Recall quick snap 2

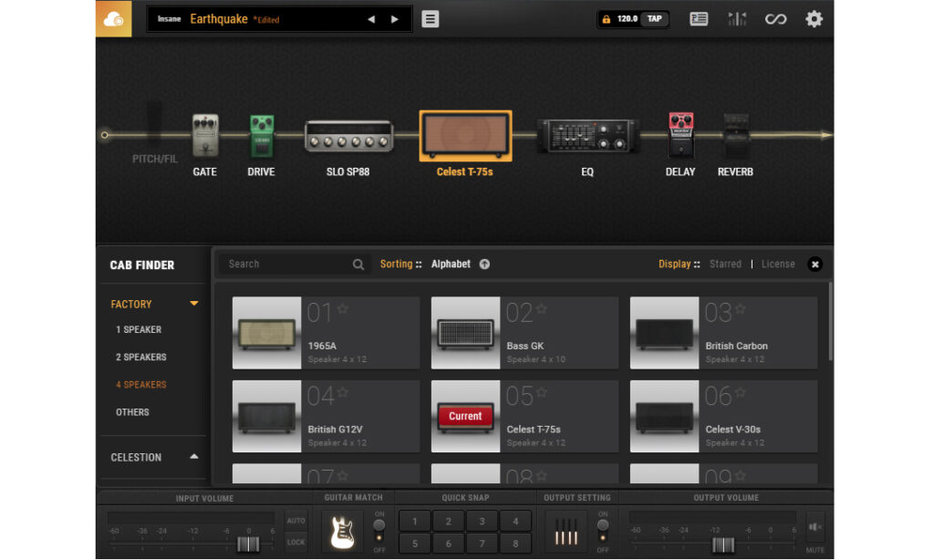tap(449, 522)
